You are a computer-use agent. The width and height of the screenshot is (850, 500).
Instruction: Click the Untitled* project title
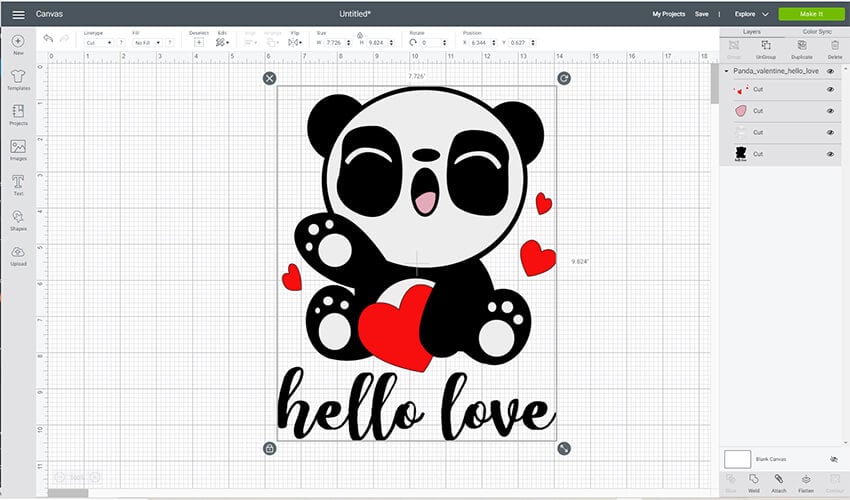[x=355, y=14]
